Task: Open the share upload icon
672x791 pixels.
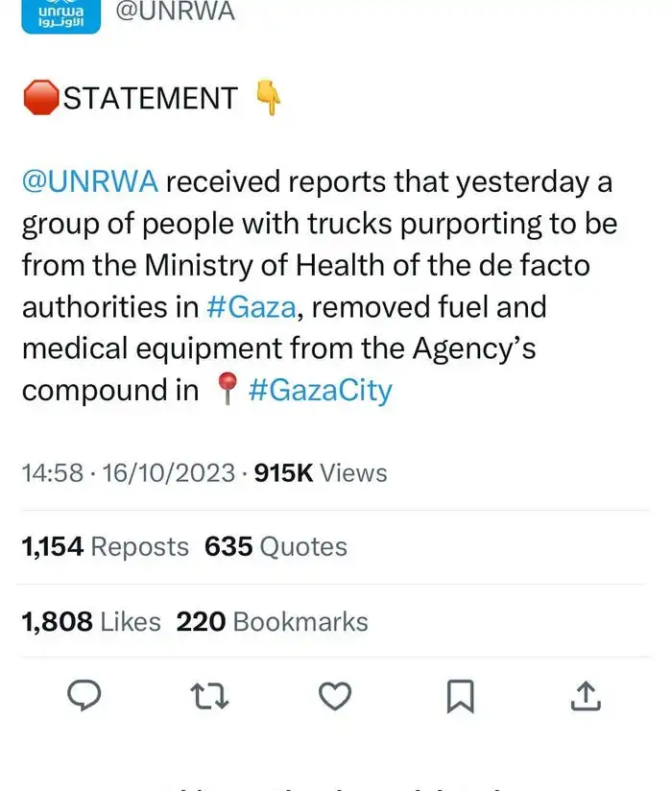Action: coord(586,696)
